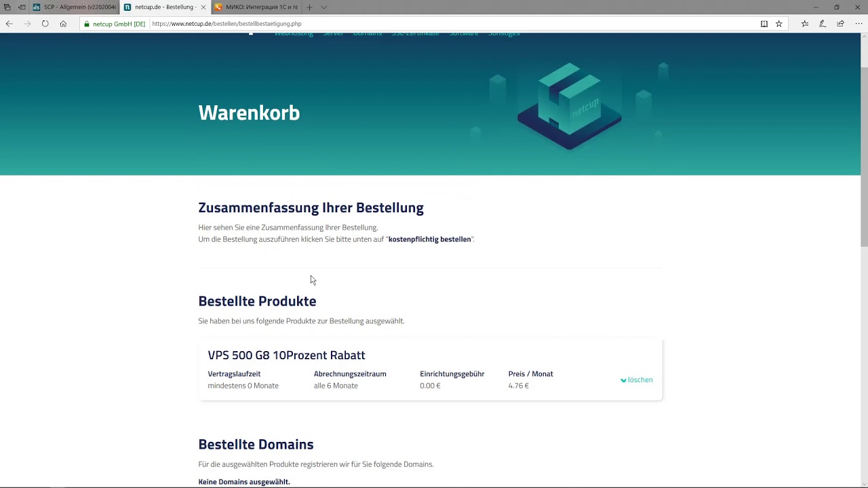View the netcup GmbH site certificate lock
Viewport: 868px width, 488px height.
tap(87, 24)
